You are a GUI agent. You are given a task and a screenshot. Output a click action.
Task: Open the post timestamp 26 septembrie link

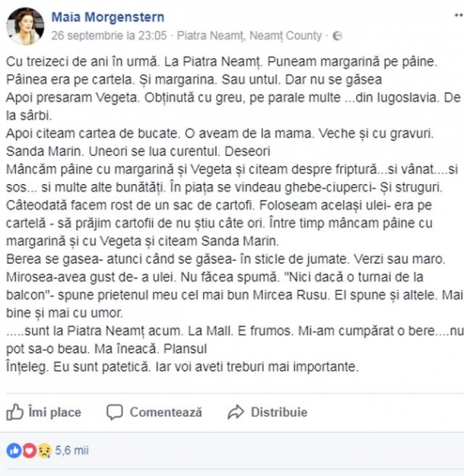point(110,35)
